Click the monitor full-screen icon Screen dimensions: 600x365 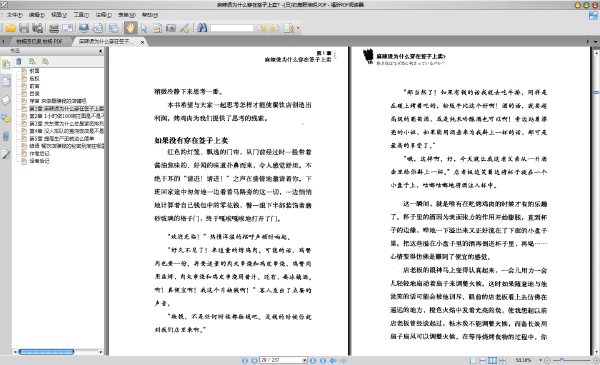click(84, 28)
